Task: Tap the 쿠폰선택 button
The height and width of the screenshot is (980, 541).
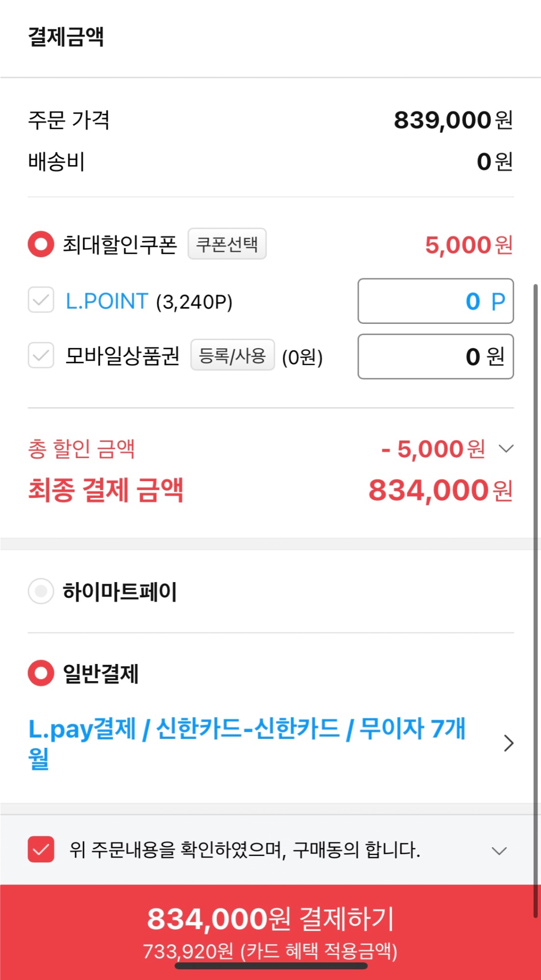Action: (x=227, y=244)
